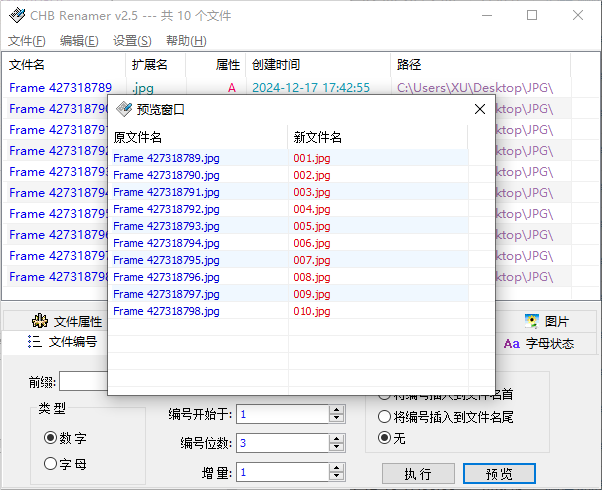Select preview row Frame 427318796.jpg
Screen dimensions: 602x490
point(166,277)
